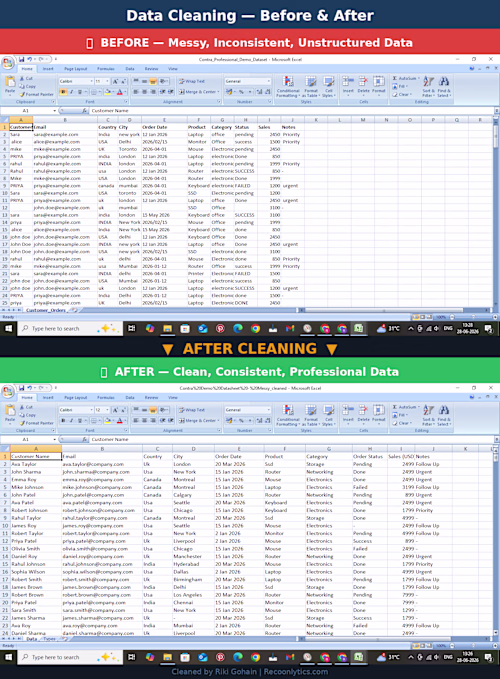Click Copy in AFTER window Clipboard group
Image resolution: width=500 pixels, height=679 pixels.
point(28,415)
